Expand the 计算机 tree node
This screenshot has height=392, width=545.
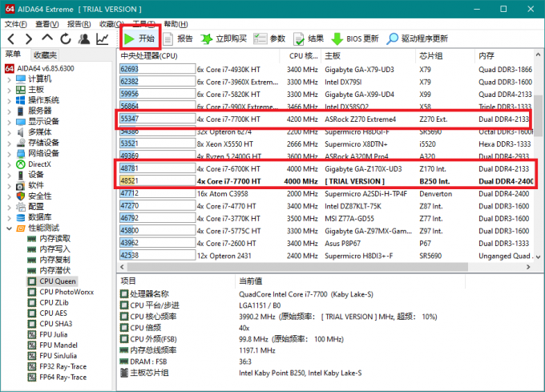pos(10,79)
